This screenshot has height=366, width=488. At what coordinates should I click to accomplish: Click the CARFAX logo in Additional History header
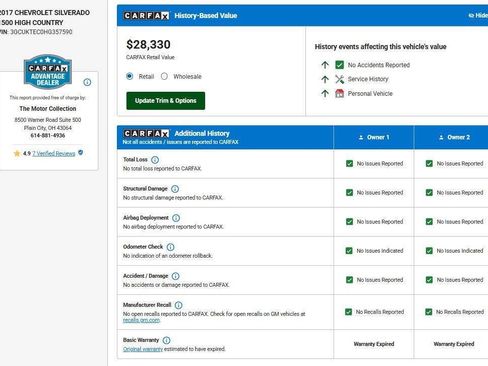[x=146, y=133]
